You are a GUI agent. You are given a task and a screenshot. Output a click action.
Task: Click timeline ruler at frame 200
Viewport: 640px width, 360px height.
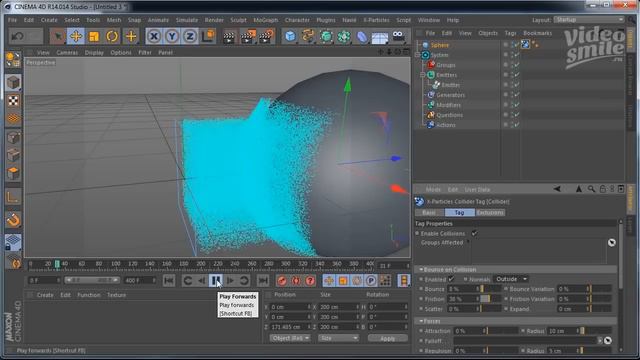coord(200,264)
